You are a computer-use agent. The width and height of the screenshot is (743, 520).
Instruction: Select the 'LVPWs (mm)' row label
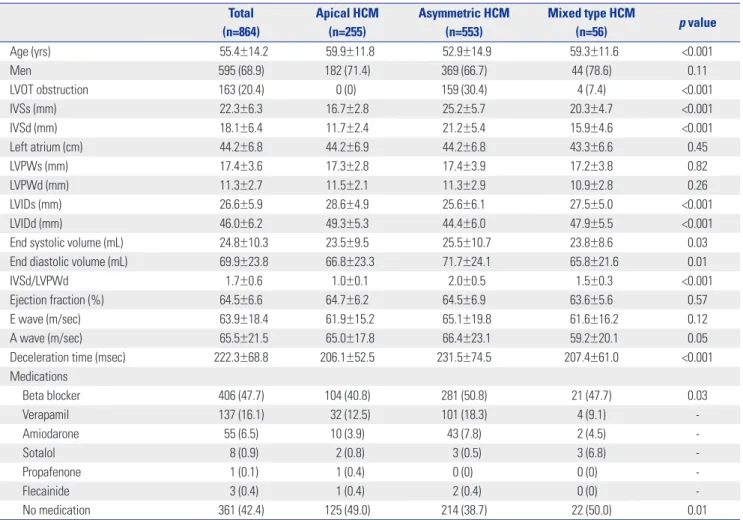pyautogui.click(x=39, y=166)
